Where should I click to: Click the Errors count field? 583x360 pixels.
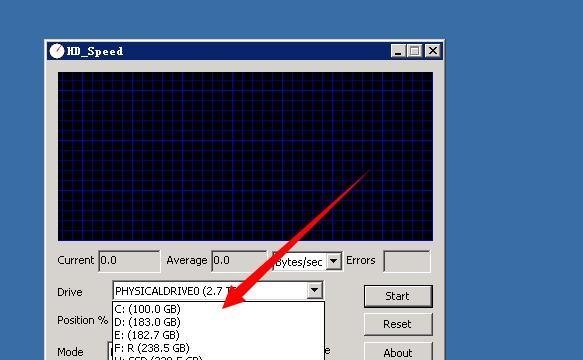pyautogui.click(x=407, y=261)
